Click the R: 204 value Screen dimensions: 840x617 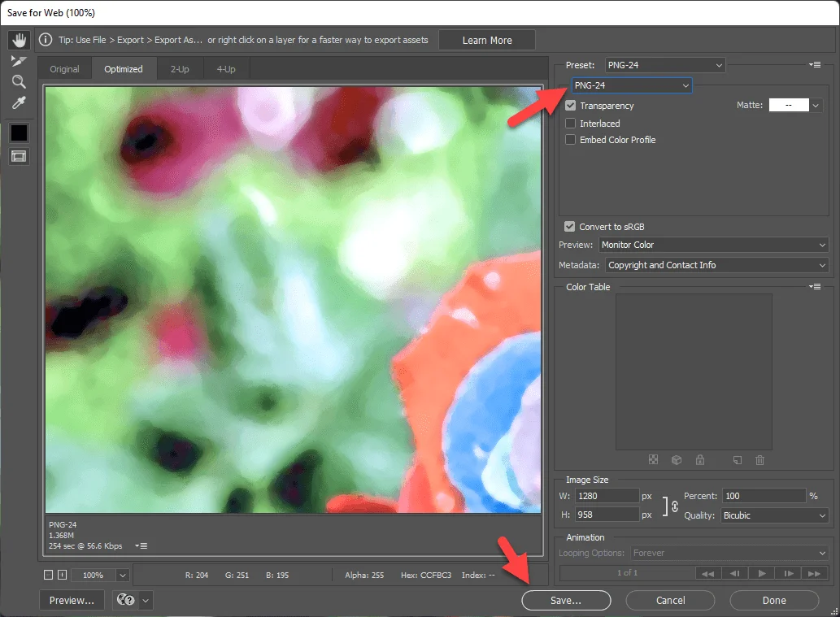(x=197, y=575)
